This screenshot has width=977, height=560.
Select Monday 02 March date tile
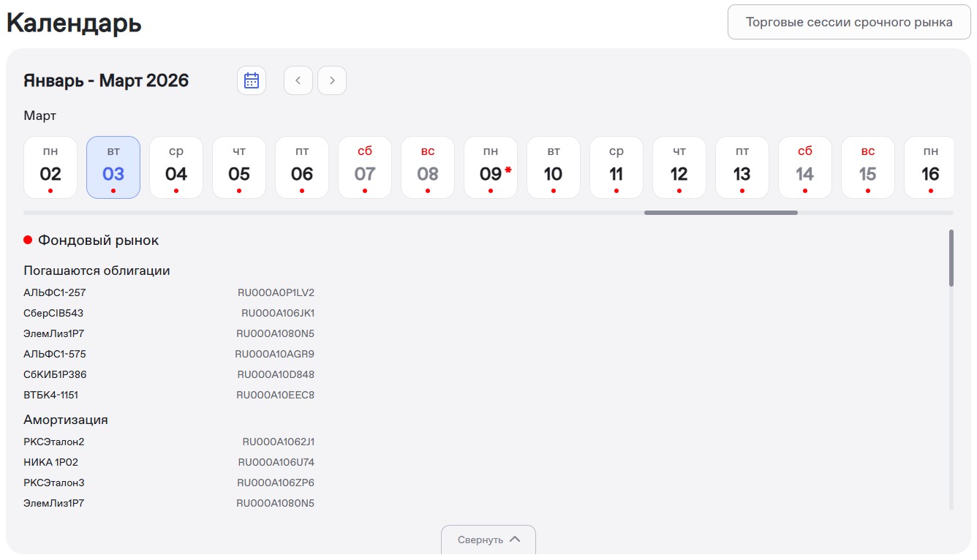coord(50,167)
